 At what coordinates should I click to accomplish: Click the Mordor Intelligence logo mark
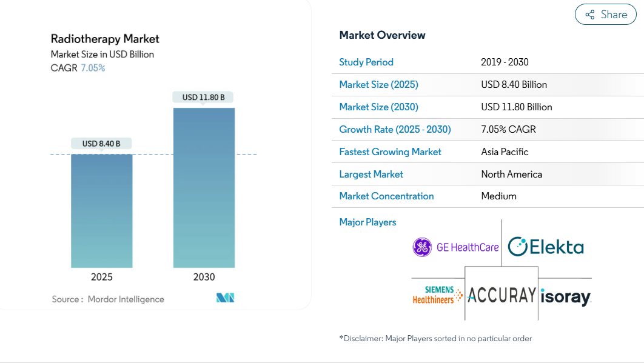click(x=225, y=298)
